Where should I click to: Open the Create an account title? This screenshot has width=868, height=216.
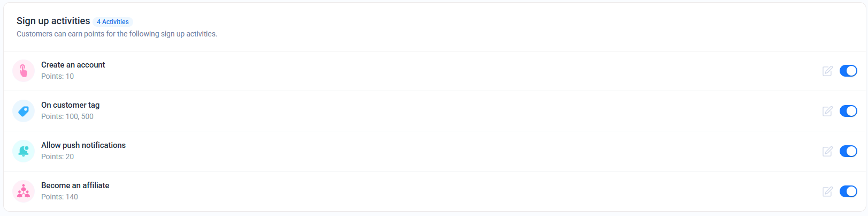pyautogui.click(x=73, y=65)
